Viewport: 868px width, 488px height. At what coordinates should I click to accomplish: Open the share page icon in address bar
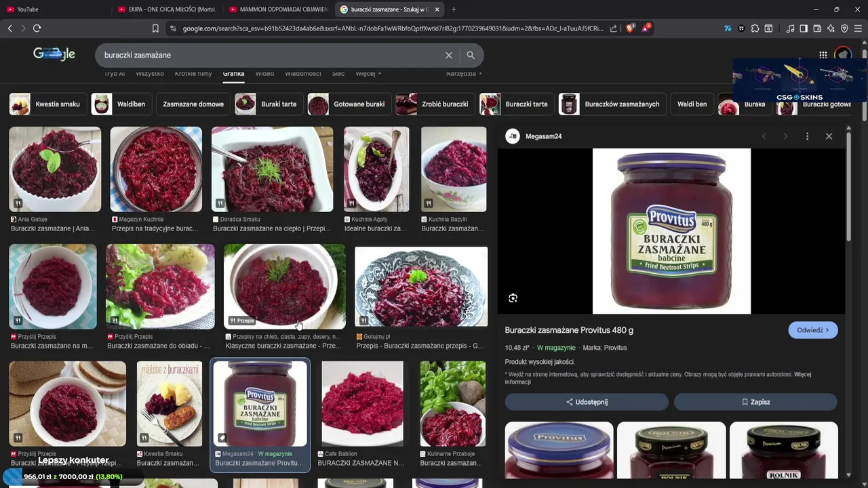pos(614,28)
